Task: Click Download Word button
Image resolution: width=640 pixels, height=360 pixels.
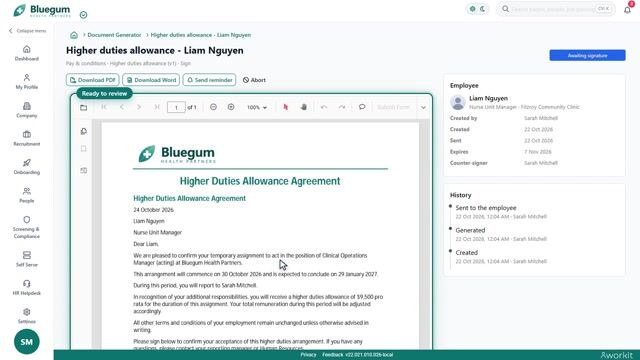Action: pyautogui.click(x=151, y=80)
